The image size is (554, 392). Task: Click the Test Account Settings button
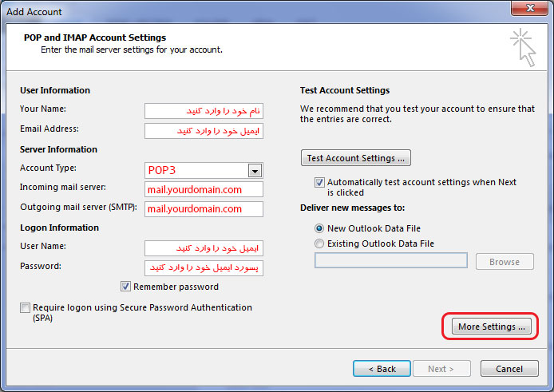pyautogui.click(x=356, y=157)
